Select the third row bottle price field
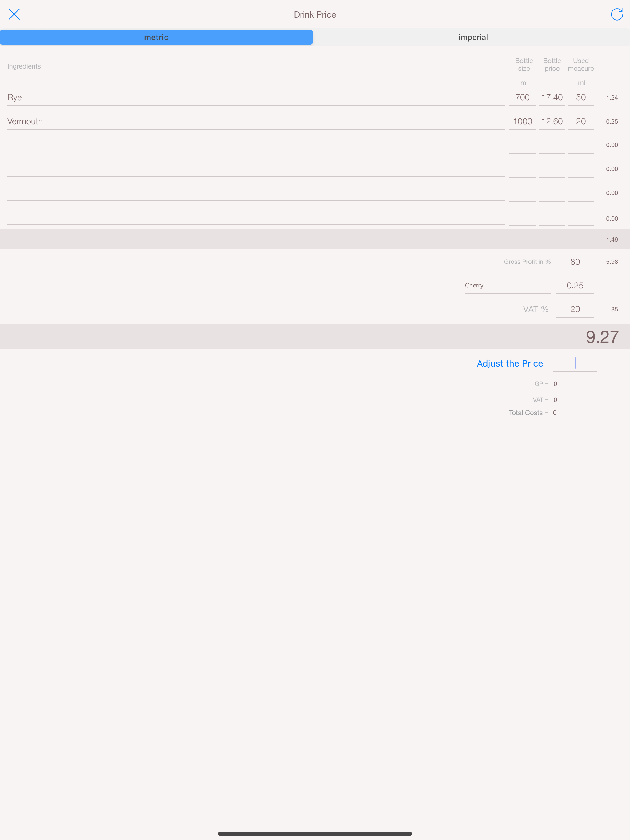Image resolution: width=630 pixels, height=840 pixels. pyautogui.click(x=552, y=145)
